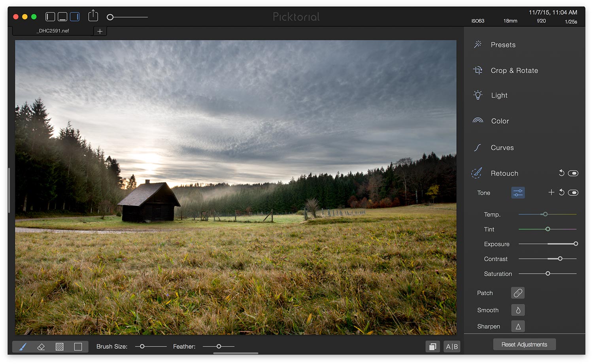Select the Sharpen tool icon
The width and height of the screenshot is (593, 364).
click(x=518, y=326)
